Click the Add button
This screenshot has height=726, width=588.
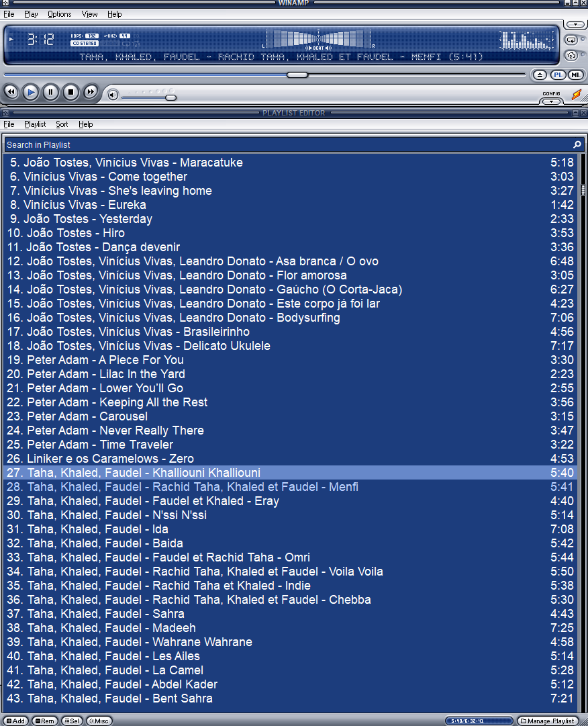(x=15, y=721)
